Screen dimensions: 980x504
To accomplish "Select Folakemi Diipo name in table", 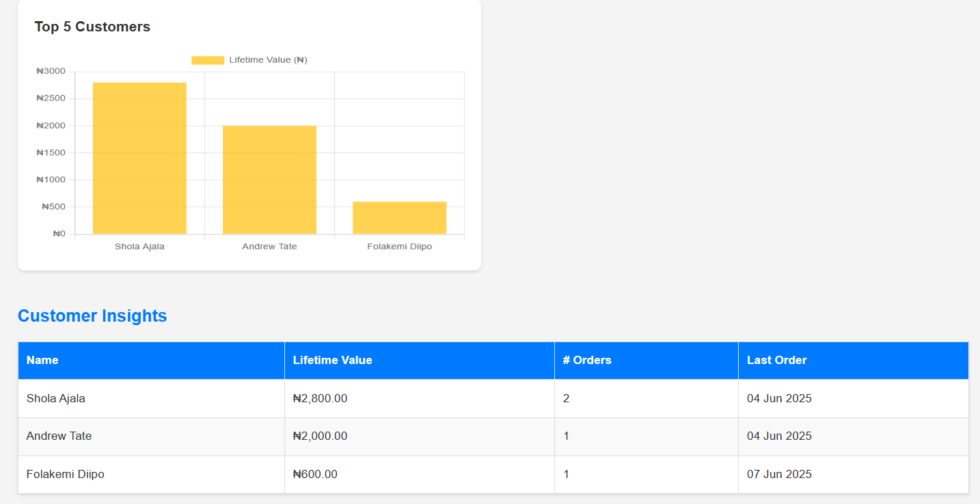I will point(66,474).
